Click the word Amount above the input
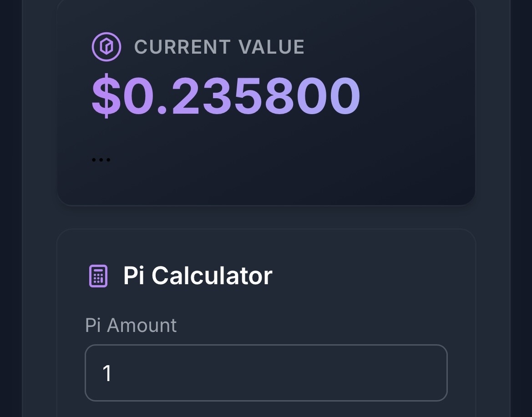 pos(142,326)
